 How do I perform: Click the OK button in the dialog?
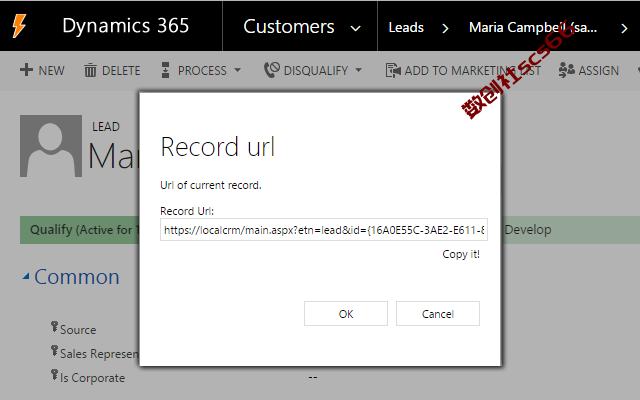(346, 313)
